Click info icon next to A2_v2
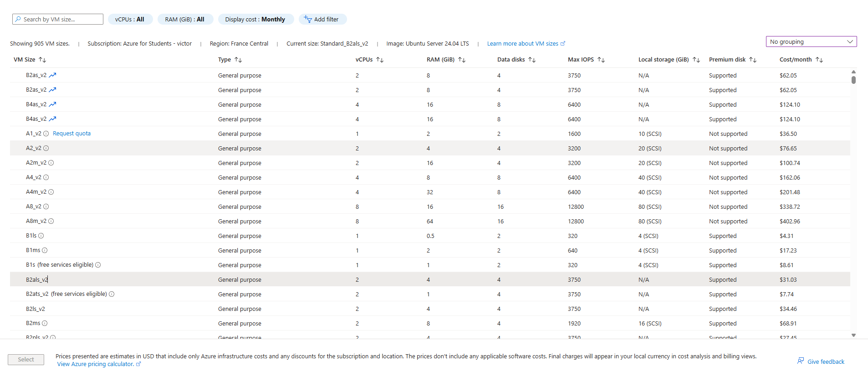Image resolution: width=868 pixels, height=377 pixels. click(x=46, y=148)
